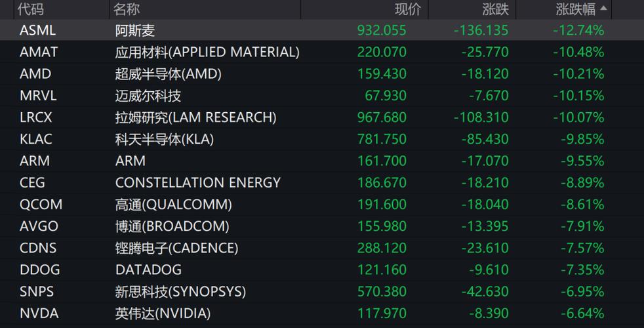Click ARM change -17.070
Image resolution: width=644 pixels, height=328 pixels.
click(485, 161)
